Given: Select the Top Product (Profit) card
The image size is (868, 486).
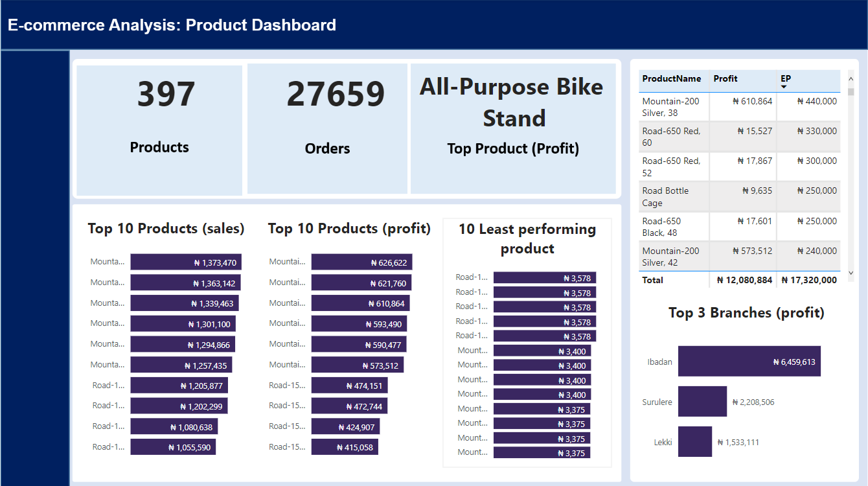Looking at the screenshot, I should (x=513, y=129).
